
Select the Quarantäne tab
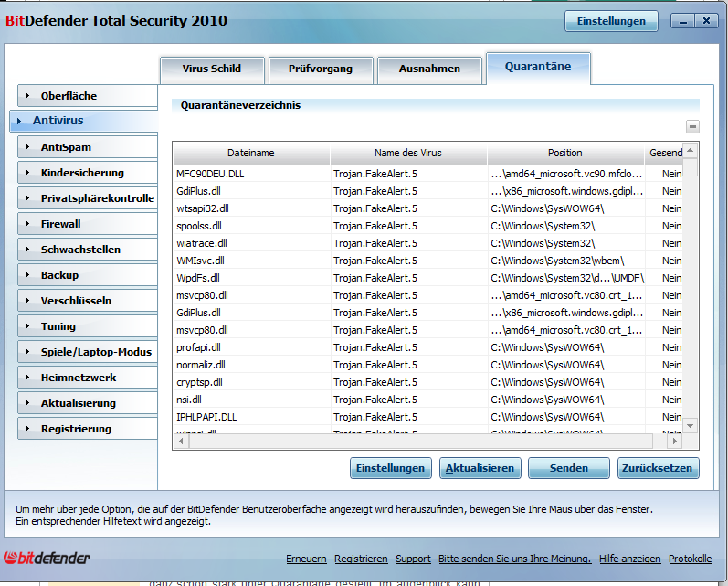point(538,68)
